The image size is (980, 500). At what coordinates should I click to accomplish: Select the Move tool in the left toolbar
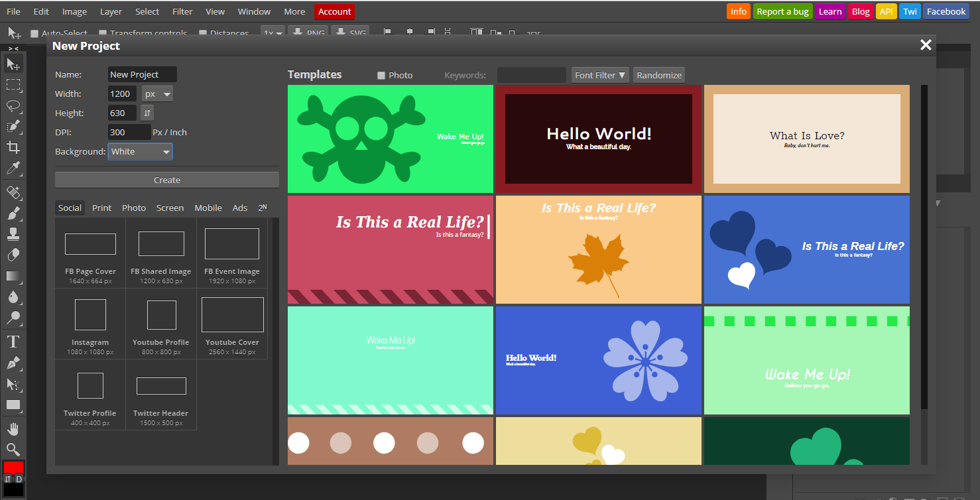[13, 64]
